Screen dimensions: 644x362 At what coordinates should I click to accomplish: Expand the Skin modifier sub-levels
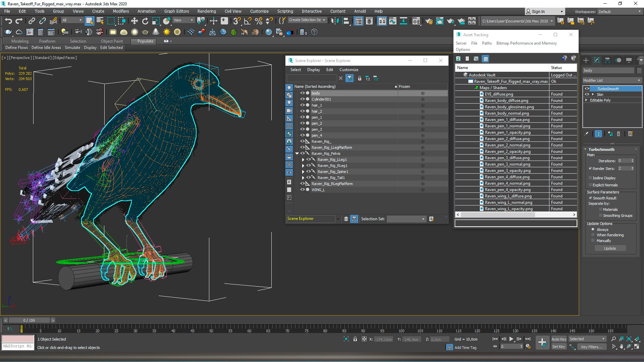pyautogui.click(x=593, y=95)
